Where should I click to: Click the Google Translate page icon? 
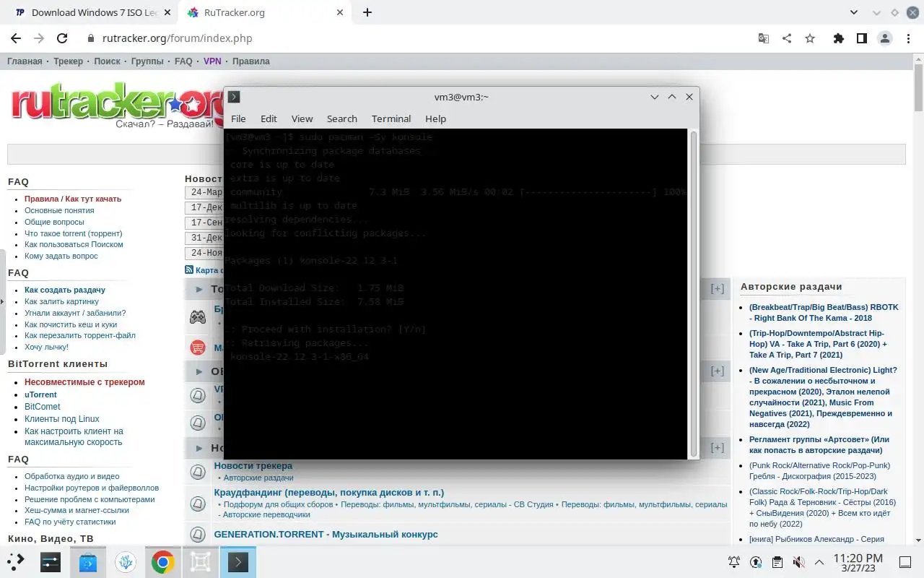[x=763, y=38]
